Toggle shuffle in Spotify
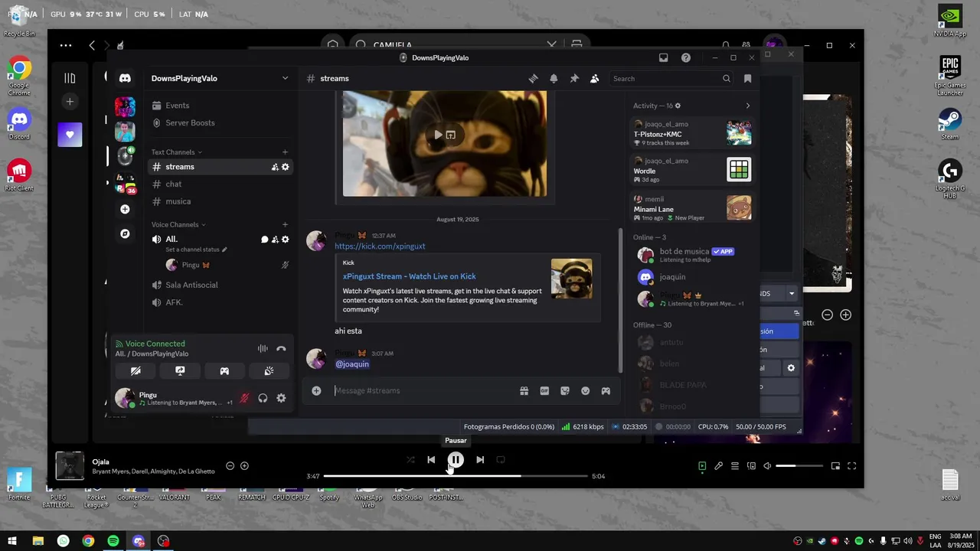The width and height of the screenshot is (980, 551). tap(410, 460)
